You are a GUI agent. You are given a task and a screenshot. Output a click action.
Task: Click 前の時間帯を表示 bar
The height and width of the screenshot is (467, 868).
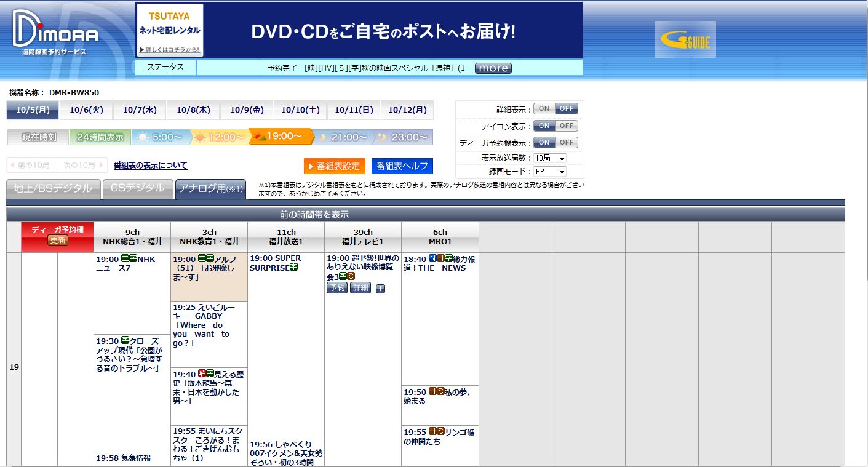click(426, 215)
